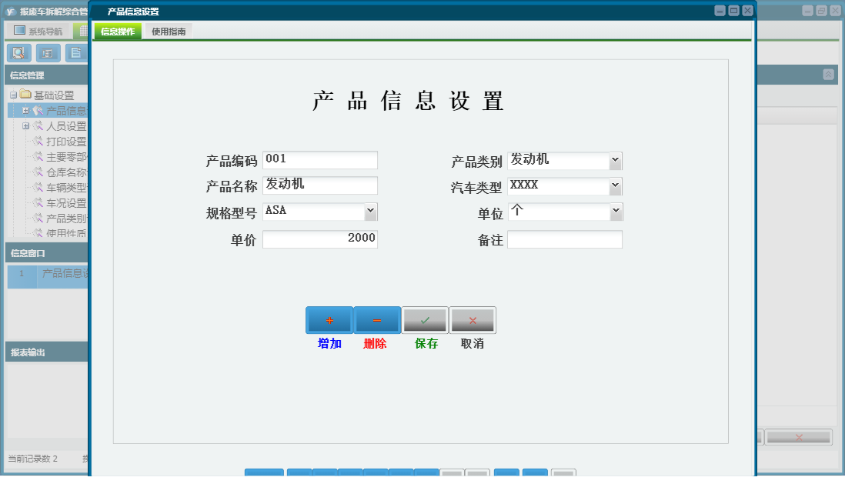This screenshot has height=504, width=845.
Task: Click the folder icon of 基础设置
Action: tap(26, 95)
